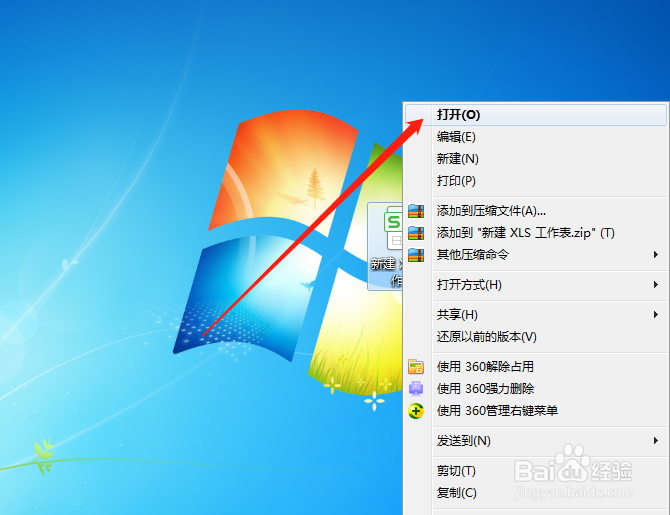Open 其他压缩命令 menu entry
The width and height of the screenshot is (670, 515).
tap(535, 255)
